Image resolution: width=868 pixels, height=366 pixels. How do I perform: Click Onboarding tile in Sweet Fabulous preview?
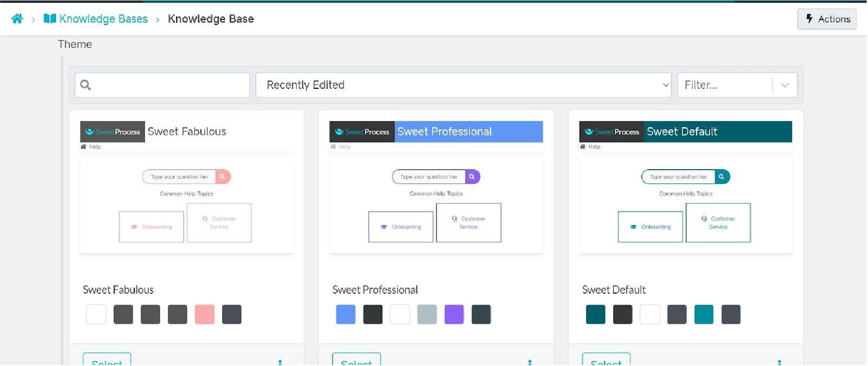coord(152,227)
